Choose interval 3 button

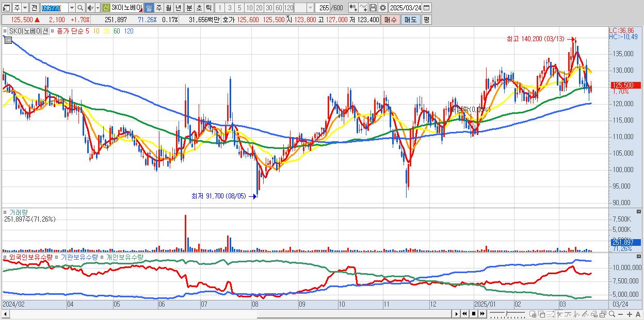pos(230,8)
